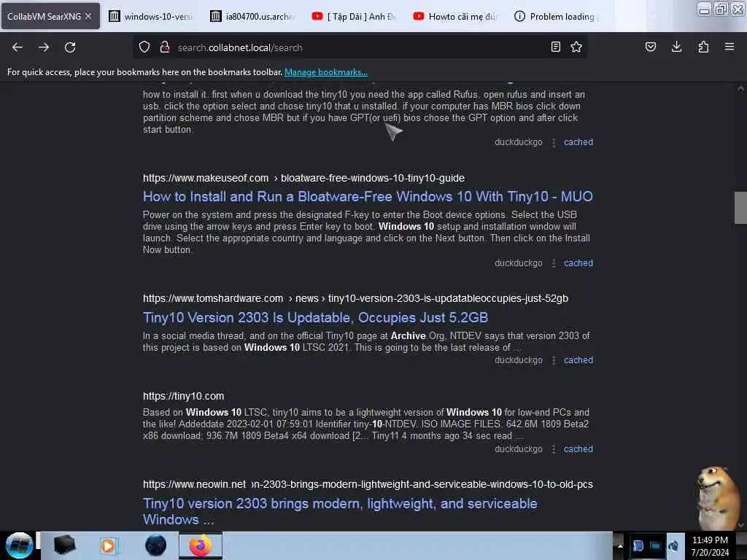Go forward with the browser forward arrow
The width and height of the screenshot is (747, 560).
(43, 47)
